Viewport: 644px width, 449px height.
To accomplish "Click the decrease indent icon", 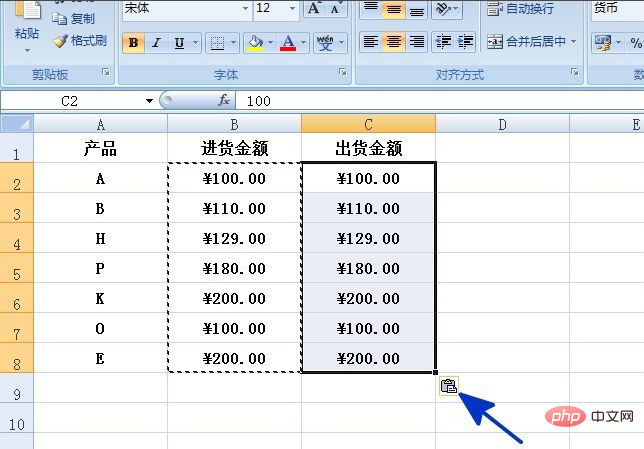I will (x=443, y=41).
